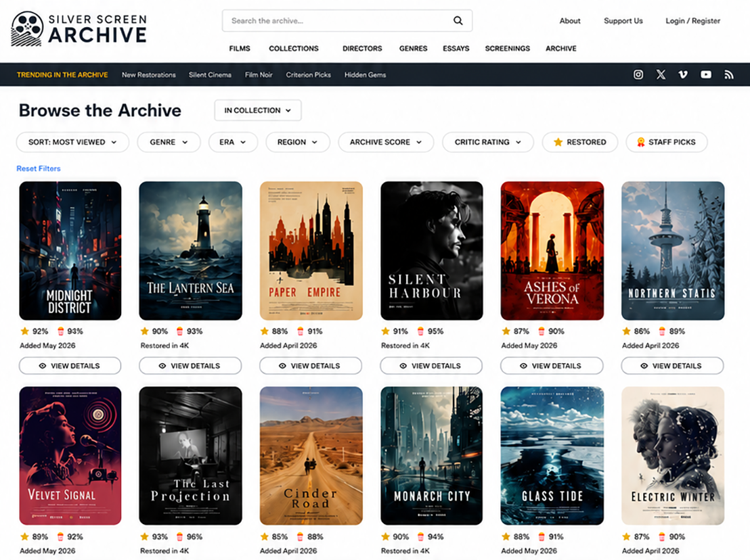This screenshot has width=750, height=560.
Task: Click the popcorn icon under Glass Tide
Action: [x=542, y=536]
